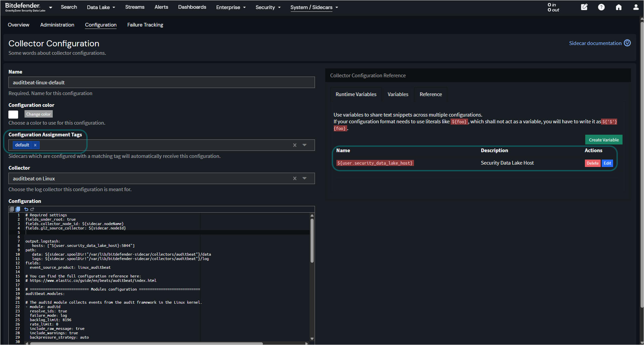Screen dimensions: 644x345
Task: Switch to the Runtime Variables tab
Action: point(356,94)
